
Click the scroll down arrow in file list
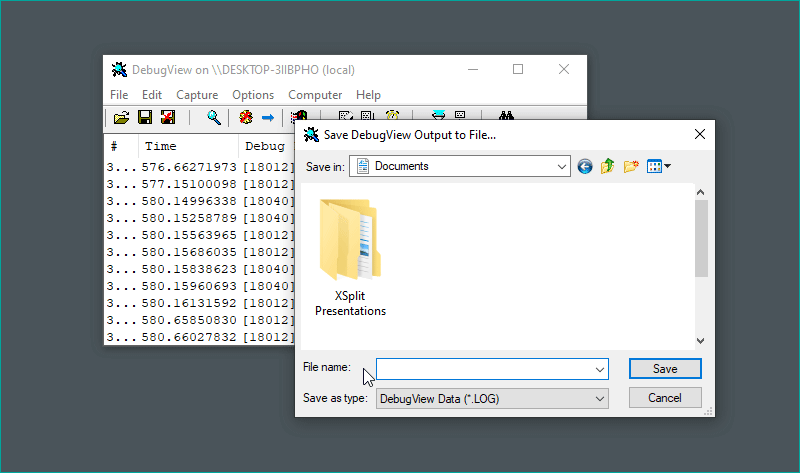[701, 341]
